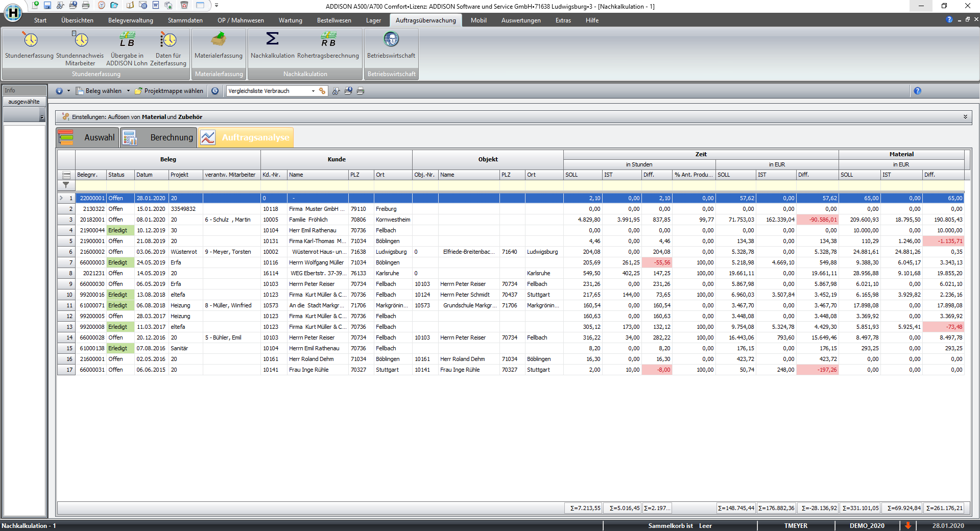Open the Vergleichsliste Verbrauch dropdown

[x=313, y=91]
